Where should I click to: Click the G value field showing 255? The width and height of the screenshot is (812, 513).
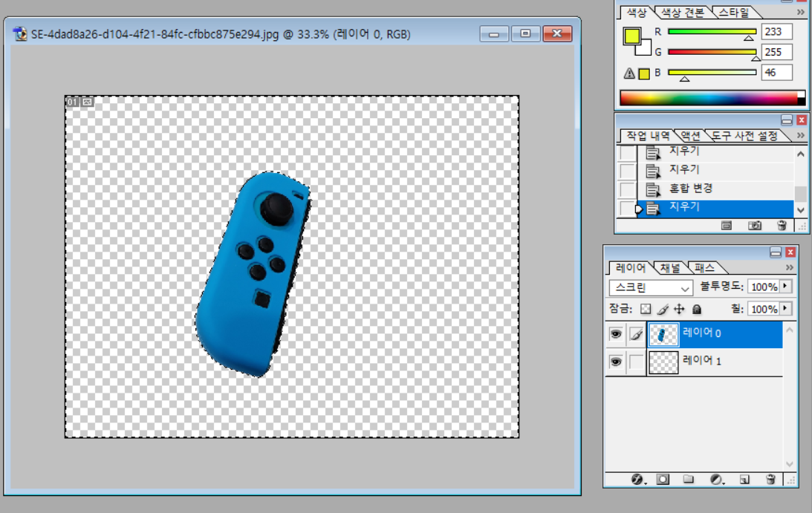pyautogui.click(x=776, y=52)
